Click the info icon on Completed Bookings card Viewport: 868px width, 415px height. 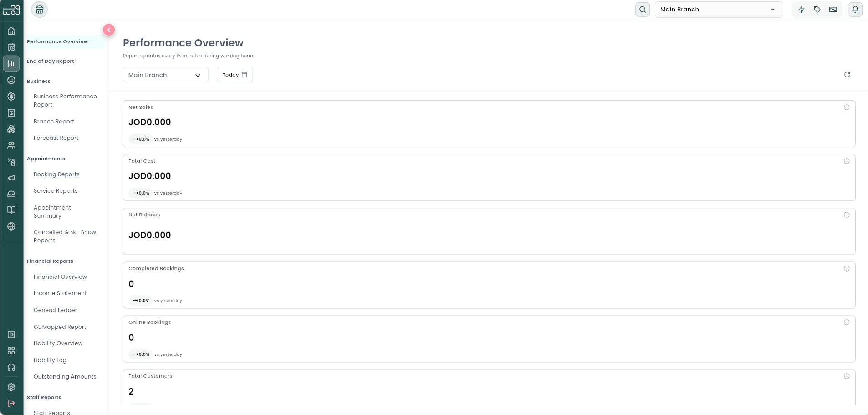(x=847, y=269)
